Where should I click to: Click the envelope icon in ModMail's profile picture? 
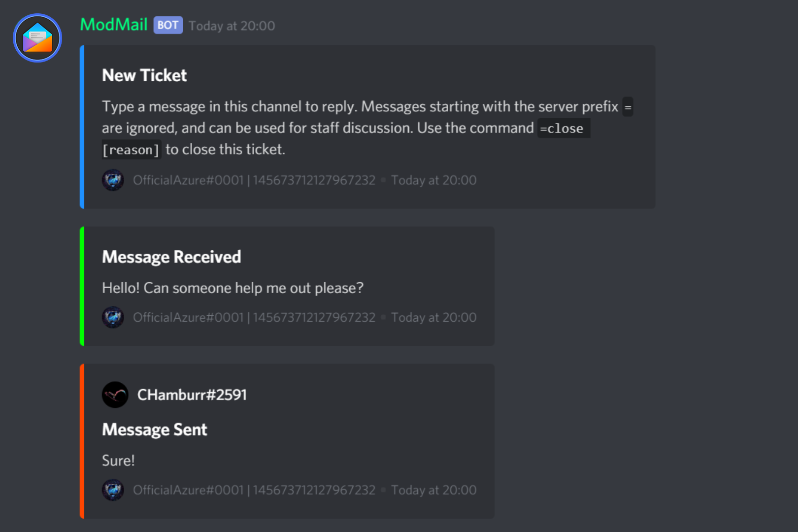click(x=37, y=37)
